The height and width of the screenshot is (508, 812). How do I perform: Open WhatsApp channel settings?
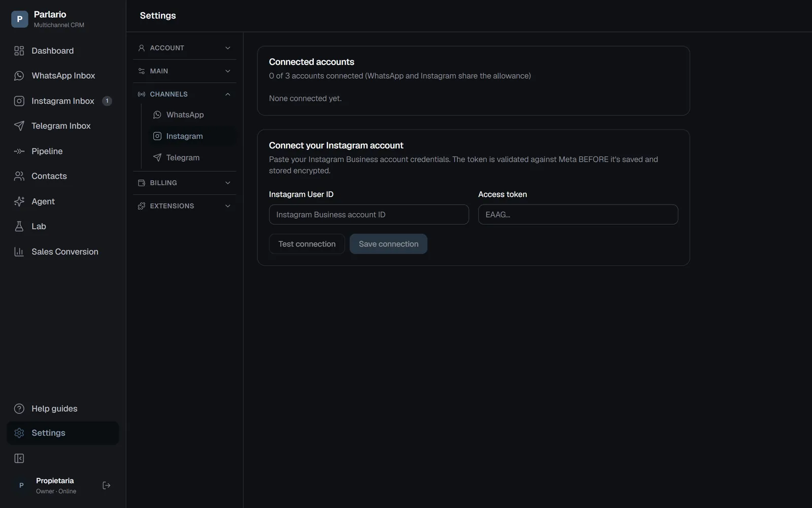[193, 115]
